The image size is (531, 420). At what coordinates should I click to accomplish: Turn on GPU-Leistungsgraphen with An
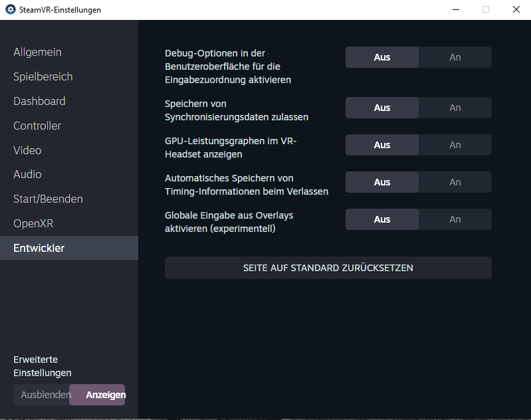click(x=455, y=145)
